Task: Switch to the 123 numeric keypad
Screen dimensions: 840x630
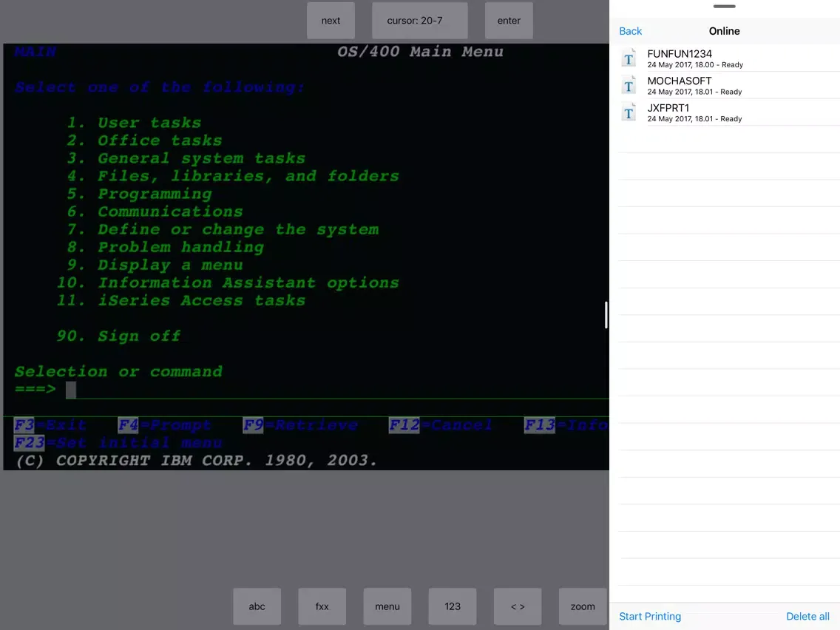Action: (453, 606)
